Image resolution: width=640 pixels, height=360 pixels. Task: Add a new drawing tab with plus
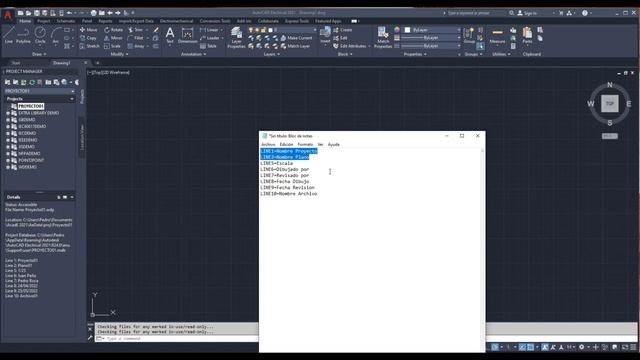(x=98, y=63)
